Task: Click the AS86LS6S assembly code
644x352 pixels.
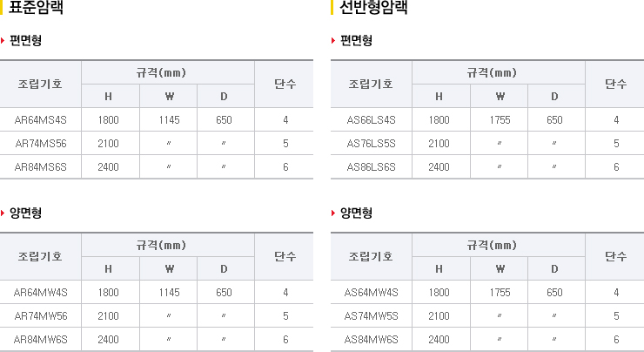Action: click(371, 167)
